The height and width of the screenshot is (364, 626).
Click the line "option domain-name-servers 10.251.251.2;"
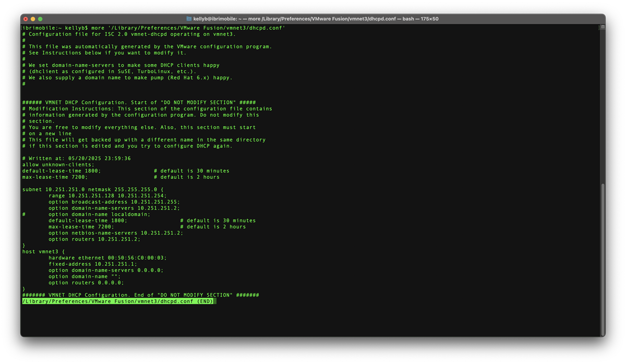pyautogui.click(x=114, y=209)
